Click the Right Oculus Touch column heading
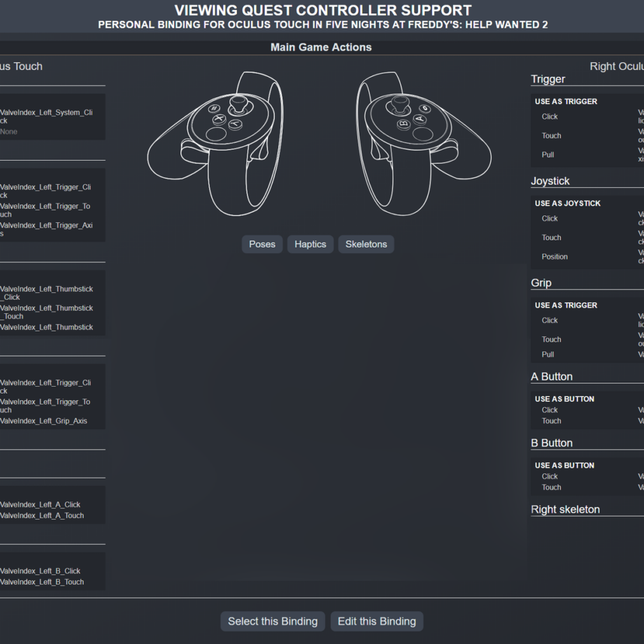Screen dimensions: 644x644 tap(617, 66)
